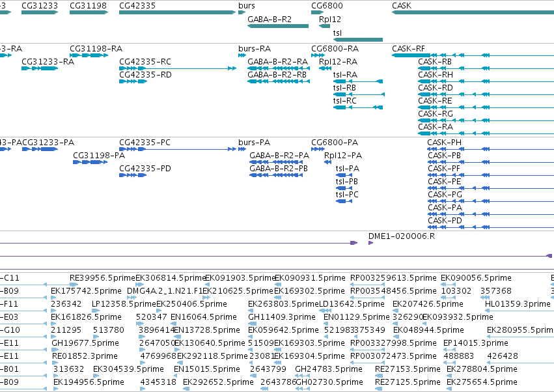The width and height of the screenshot is (554, 392).
Task: Select transcript label CG31198-RA
Action: click(96, 48)
